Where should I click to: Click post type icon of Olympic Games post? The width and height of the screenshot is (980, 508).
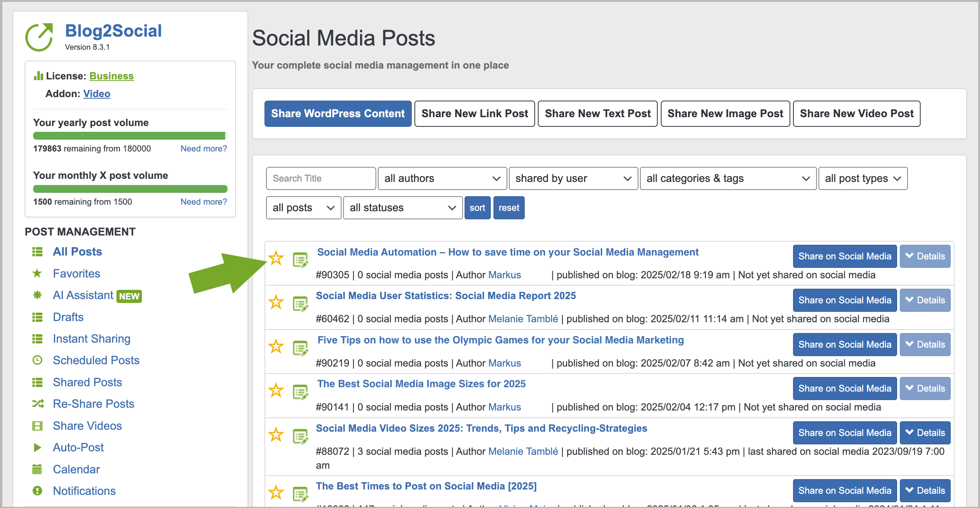tap(300, 348)
